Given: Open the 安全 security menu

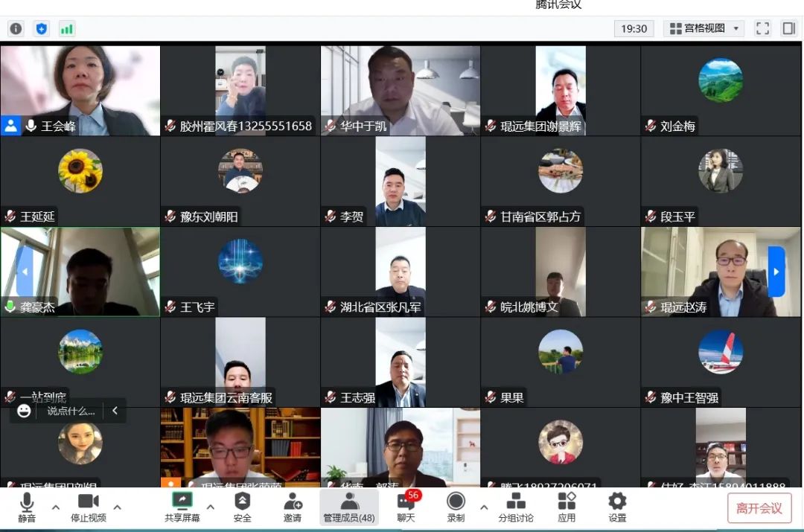Looking at the screenshot, I should point(242,507).
